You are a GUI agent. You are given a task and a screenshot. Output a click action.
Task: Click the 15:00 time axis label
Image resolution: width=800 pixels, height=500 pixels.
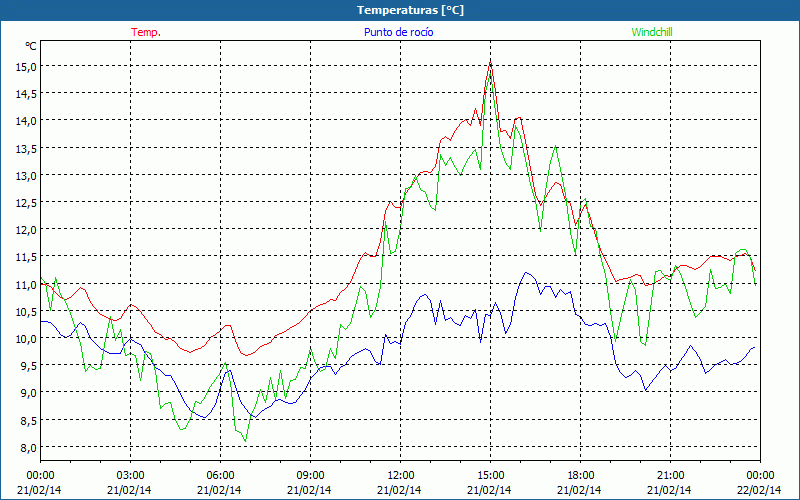[490, 476]
